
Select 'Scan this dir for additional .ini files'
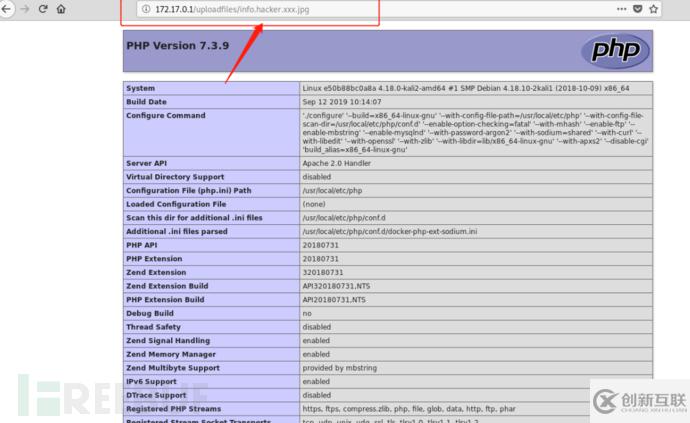tap(194, 218)
